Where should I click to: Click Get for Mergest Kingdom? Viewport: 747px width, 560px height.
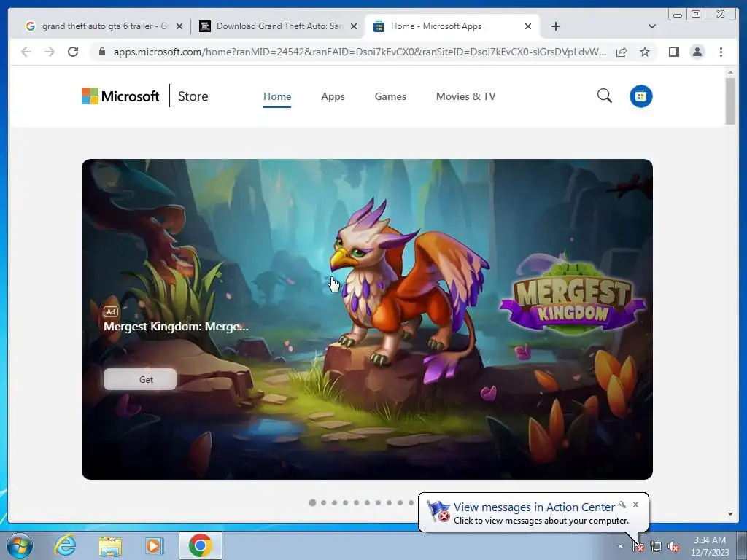pyautogui.click(x=140, y=379)
